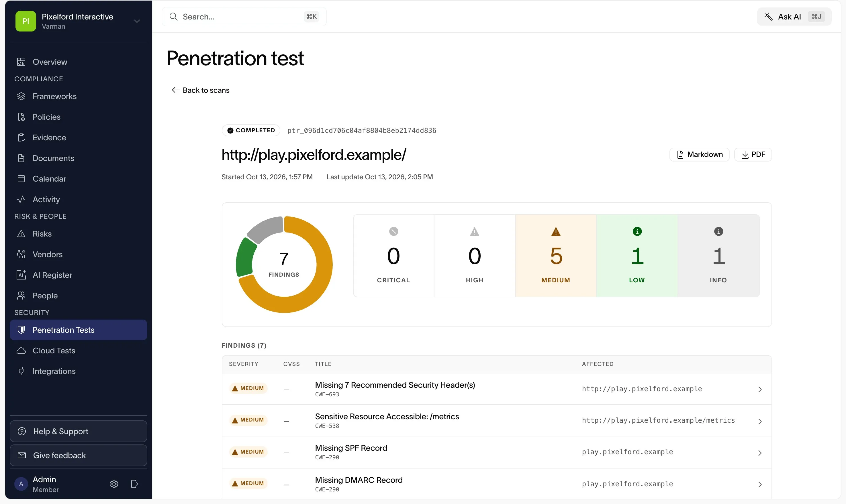This screenshot has height=504, width=846.
Task: Click the search magnifier icon
Action: click(173, 17)
